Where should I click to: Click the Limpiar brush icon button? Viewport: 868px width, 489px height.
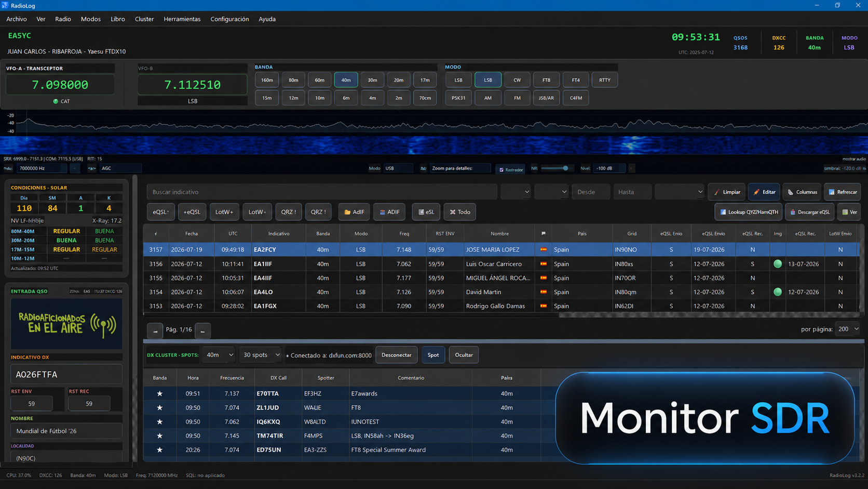pyautogui.click(x=727, y=192)
